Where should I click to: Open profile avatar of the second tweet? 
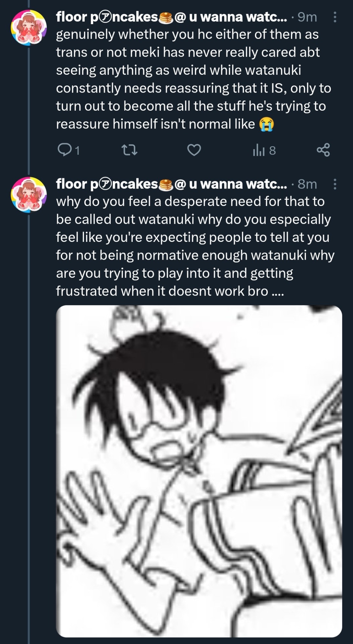[28, 194]
